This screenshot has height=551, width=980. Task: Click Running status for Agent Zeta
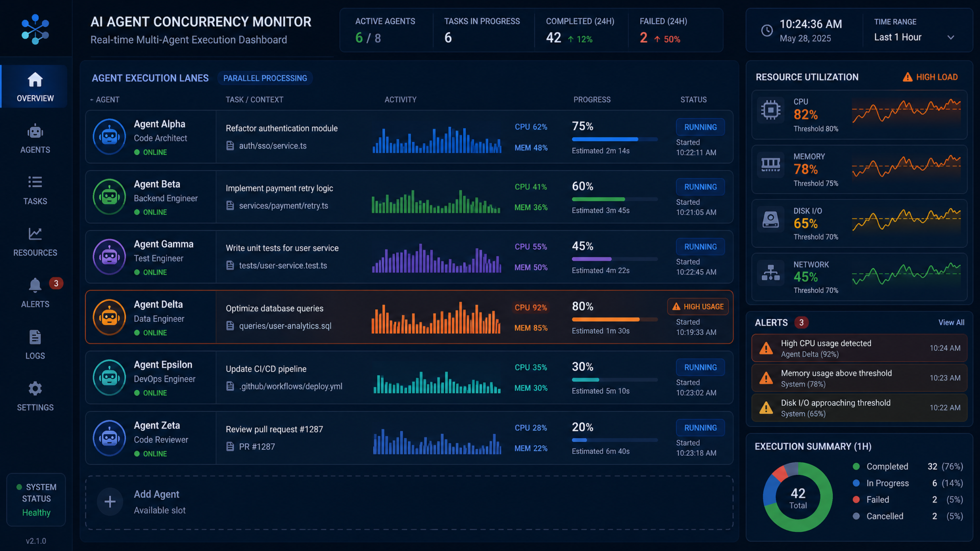700,428
